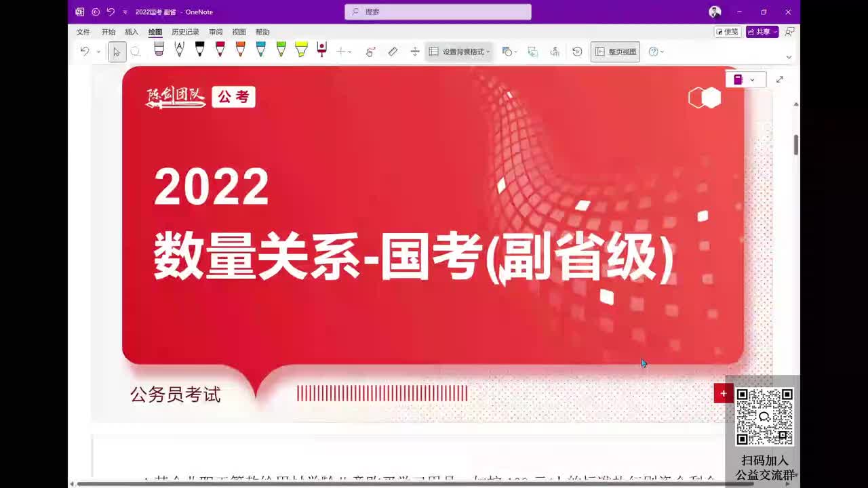Select the yellow highlighter
The image size is (868, 488).
(x=301, y=49)
